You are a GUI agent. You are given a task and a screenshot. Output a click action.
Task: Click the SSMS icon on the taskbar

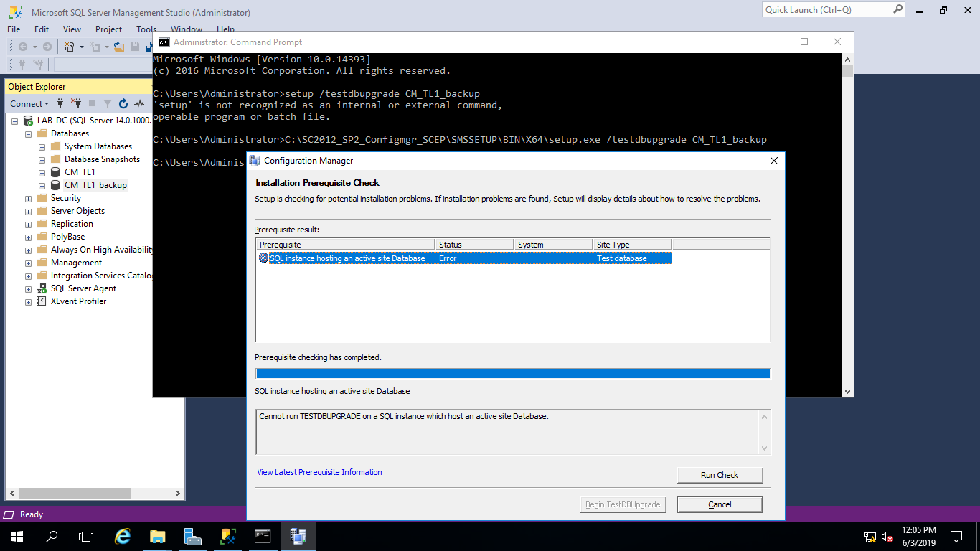228,536
